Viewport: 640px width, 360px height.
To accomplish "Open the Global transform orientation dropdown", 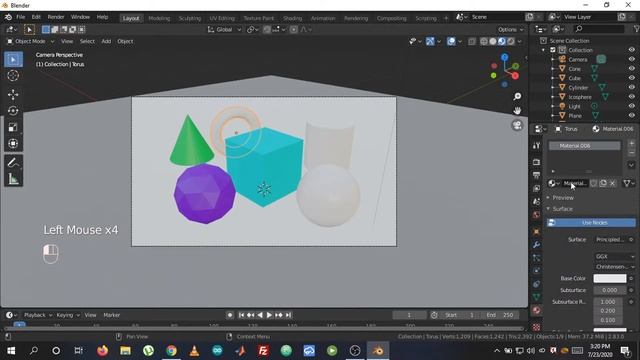I will (x=224, y=29).
